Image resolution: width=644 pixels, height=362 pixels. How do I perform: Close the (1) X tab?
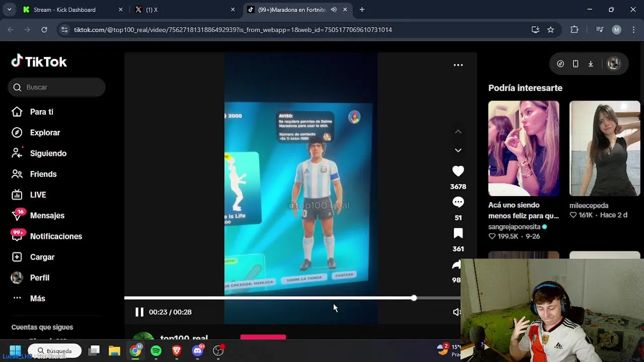pyautogui.click(x=232, y=10)
